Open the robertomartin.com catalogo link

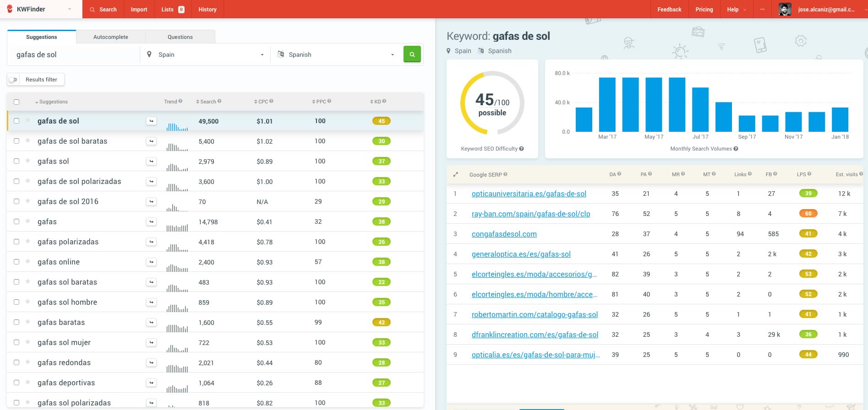click(535, 314)
